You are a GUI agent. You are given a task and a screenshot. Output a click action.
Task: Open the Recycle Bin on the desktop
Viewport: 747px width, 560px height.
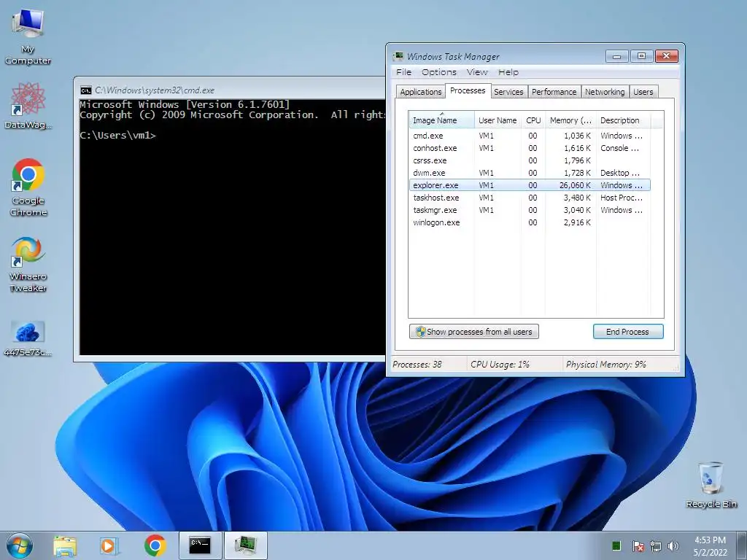[x=711, y=485]
